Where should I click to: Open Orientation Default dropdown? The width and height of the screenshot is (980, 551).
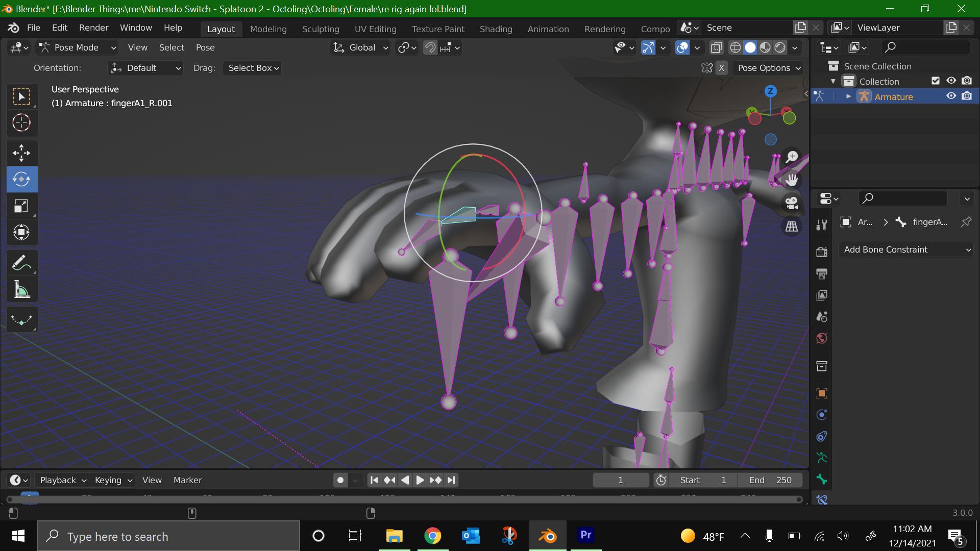point(146,68)
